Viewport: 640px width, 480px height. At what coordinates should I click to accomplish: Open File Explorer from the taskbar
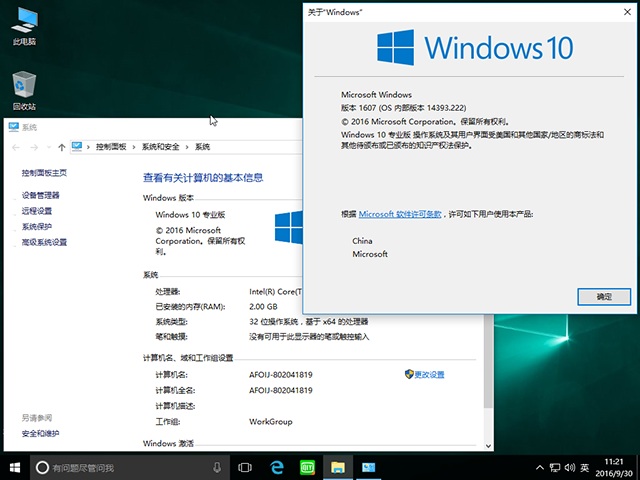(x=338, y=467)
